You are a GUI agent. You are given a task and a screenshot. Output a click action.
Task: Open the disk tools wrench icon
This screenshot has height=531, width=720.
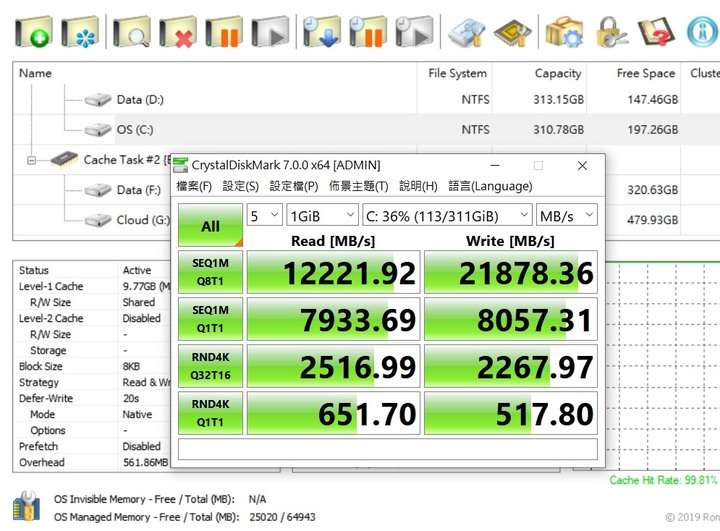pos(466,31)
